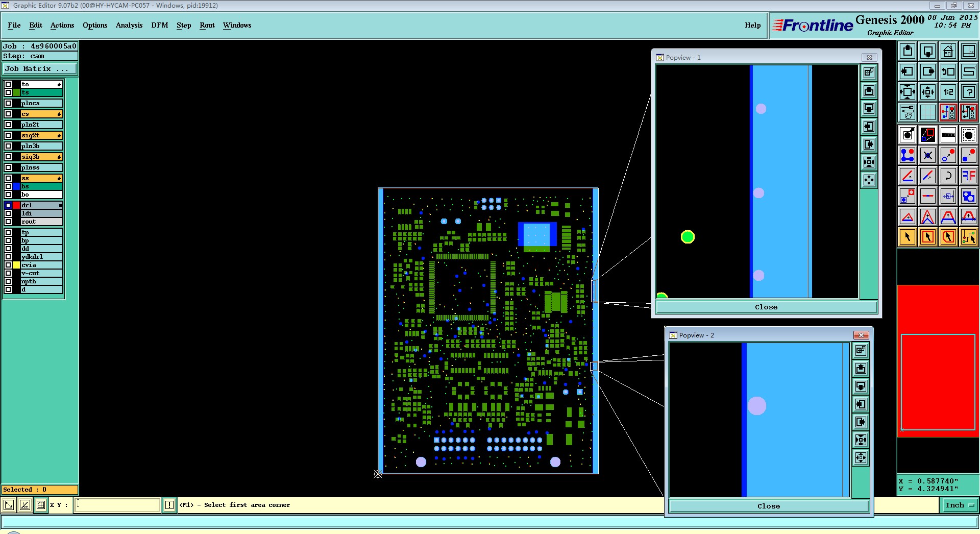Select the ruler measurement tool
The height and width of the screenshot is (534, 980).
(948, 135)
